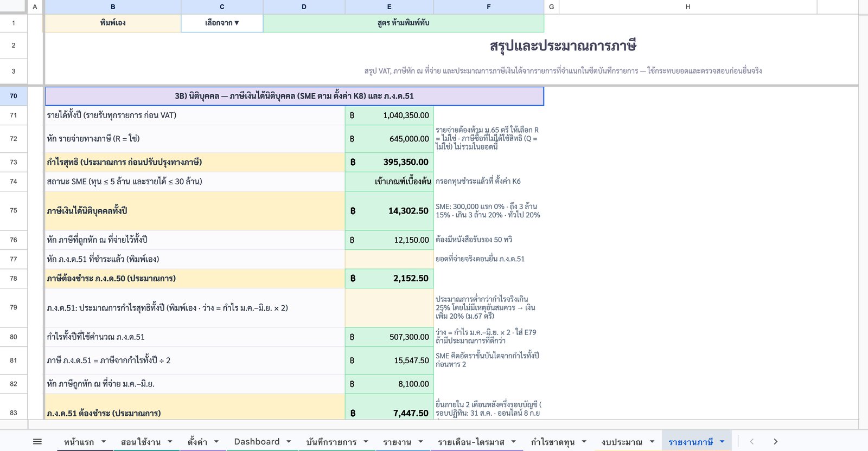868x451 pixels.
Task: Open dropdown arrow on สอนใช้งาน tab
Action: pyautogui.click(x=170, y=442)
